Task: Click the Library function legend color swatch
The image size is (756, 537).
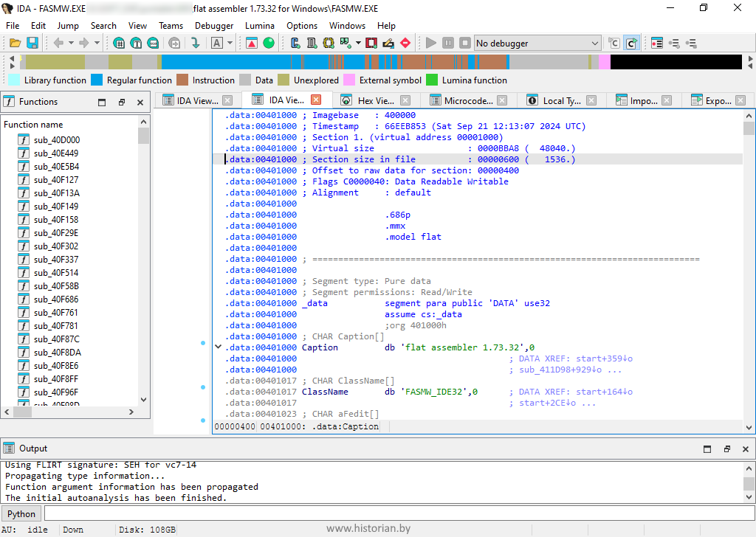Action: click(15, 80)
